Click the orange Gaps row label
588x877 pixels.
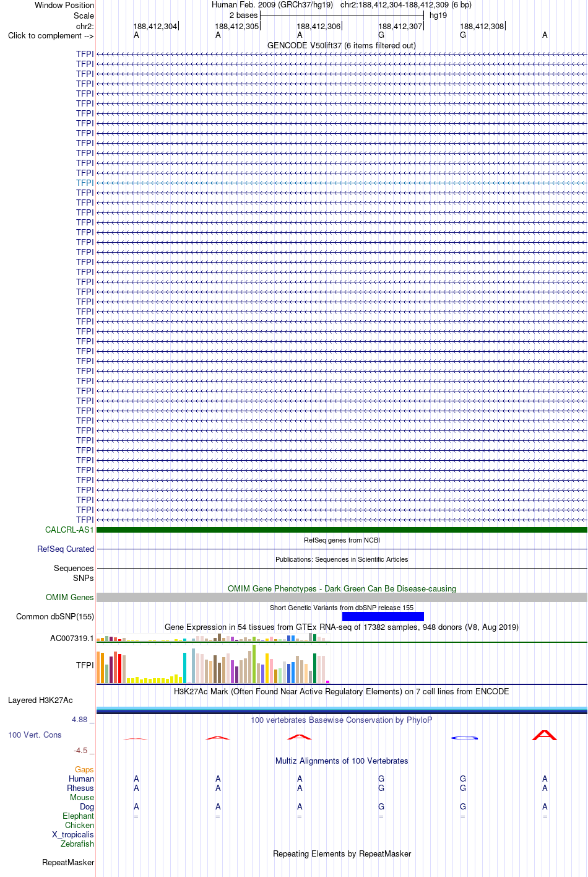click(84, 769)
